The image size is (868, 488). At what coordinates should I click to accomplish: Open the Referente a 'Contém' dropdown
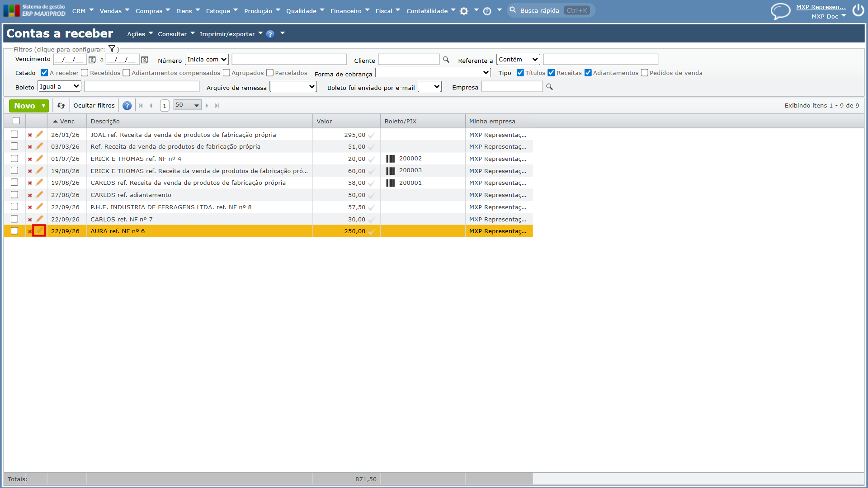518,60
